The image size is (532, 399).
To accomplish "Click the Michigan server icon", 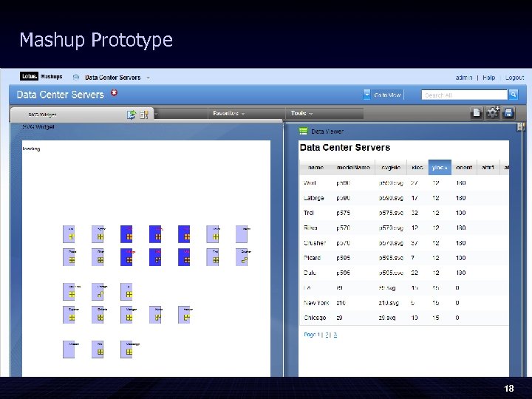I will (x=126, y=315).
